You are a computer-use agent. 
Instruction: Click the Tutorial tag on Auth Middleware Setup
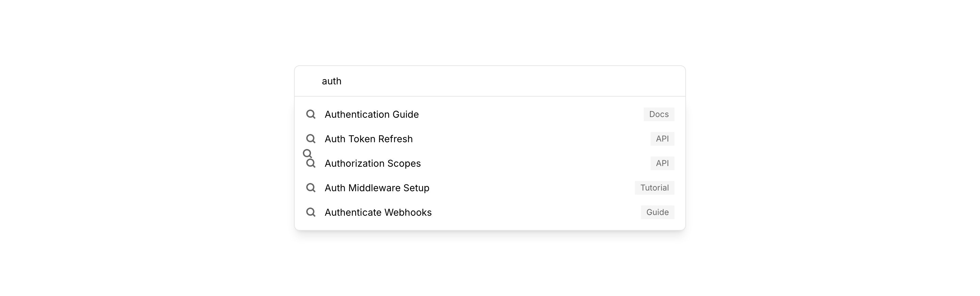654,188
